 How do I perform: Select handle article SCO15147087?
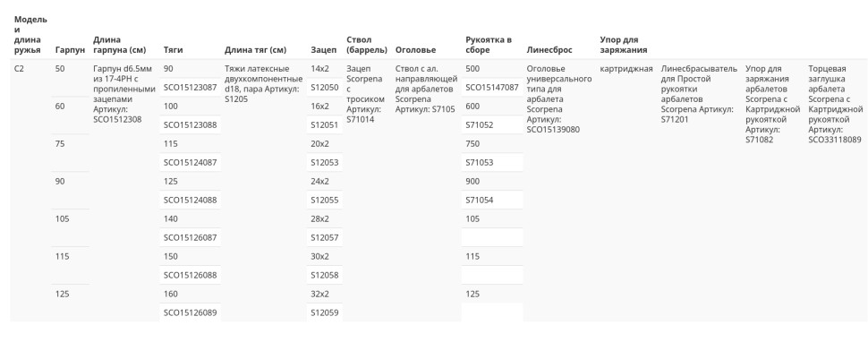492,88
